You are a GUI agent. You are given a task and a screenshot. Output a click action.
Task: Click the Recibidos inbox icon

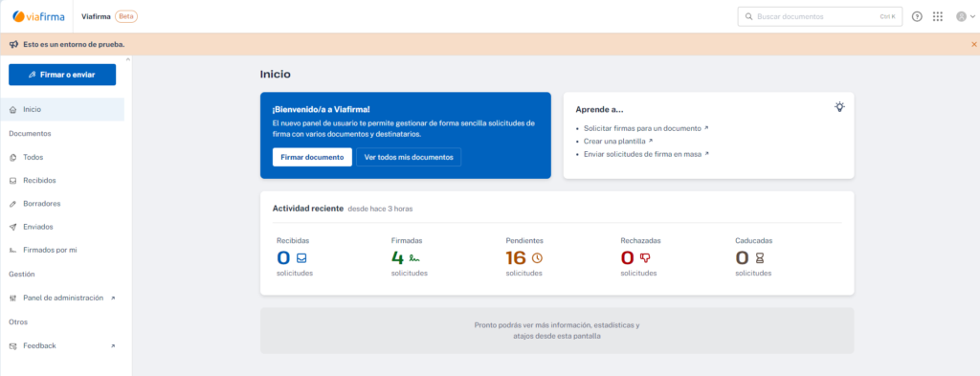[x=13, y=181]
